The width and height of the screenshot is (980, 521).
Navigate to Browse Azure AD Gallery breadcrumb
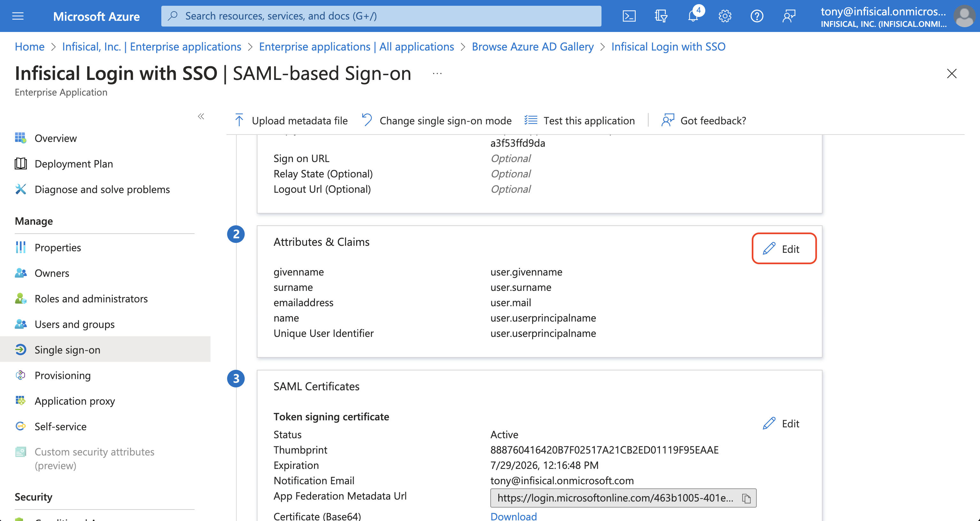(x=532, y=46)
